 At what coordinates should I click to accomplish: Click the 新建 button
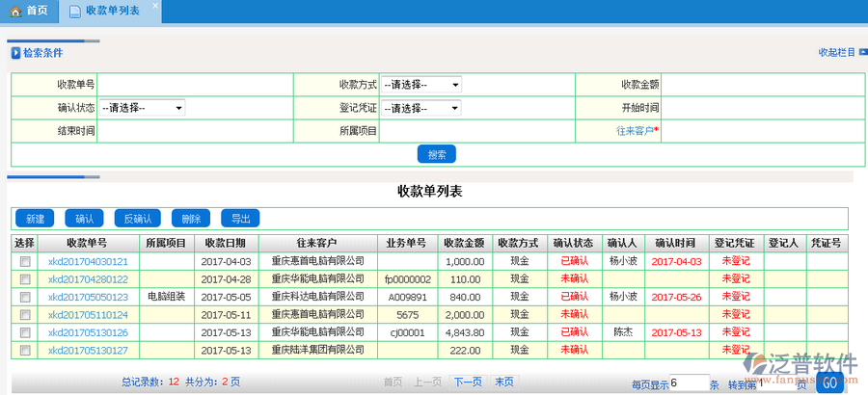click(35, 219)
